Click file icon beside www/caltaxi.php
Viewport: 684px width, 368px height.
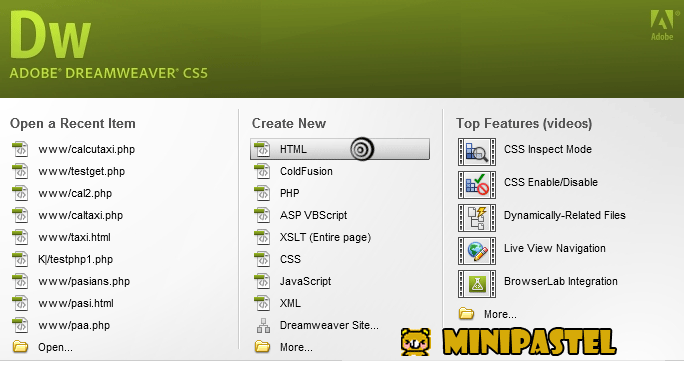20,215
